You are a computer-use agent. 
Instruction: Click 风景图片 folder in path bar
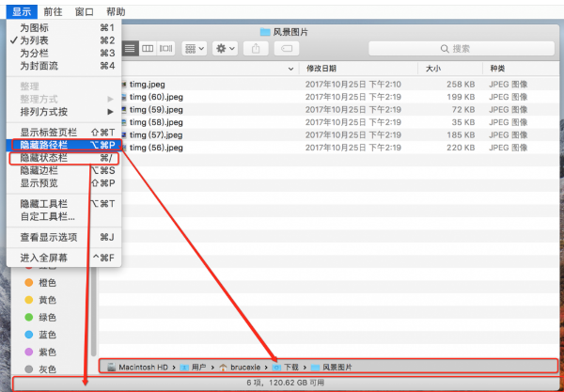[332, 368]
